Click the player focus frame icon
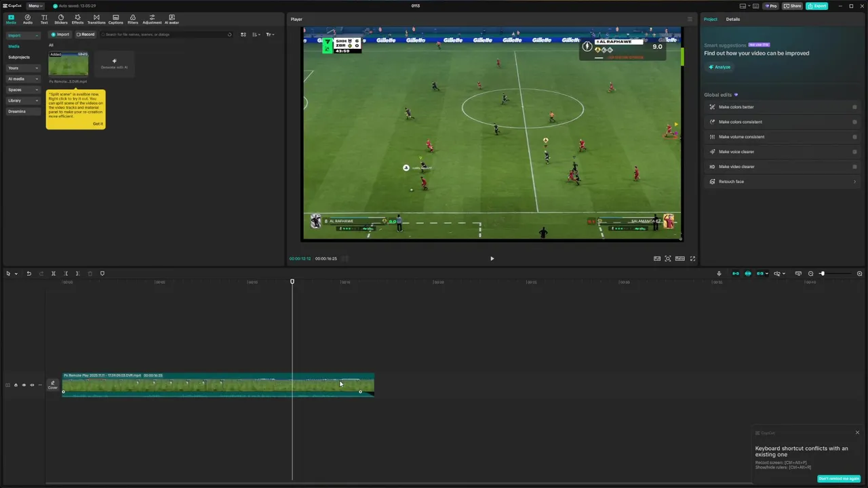 coord(668,258)
